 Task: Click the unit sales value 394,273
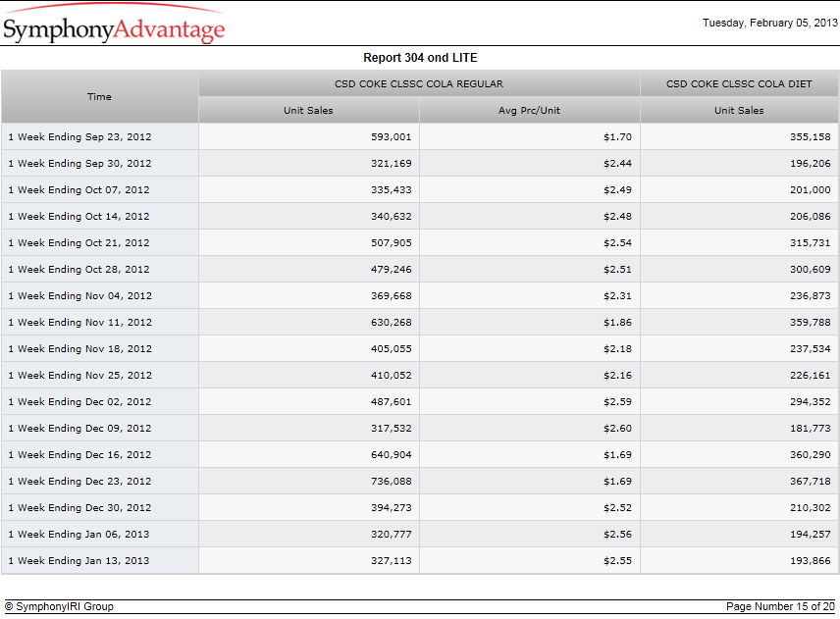point(392,508)
